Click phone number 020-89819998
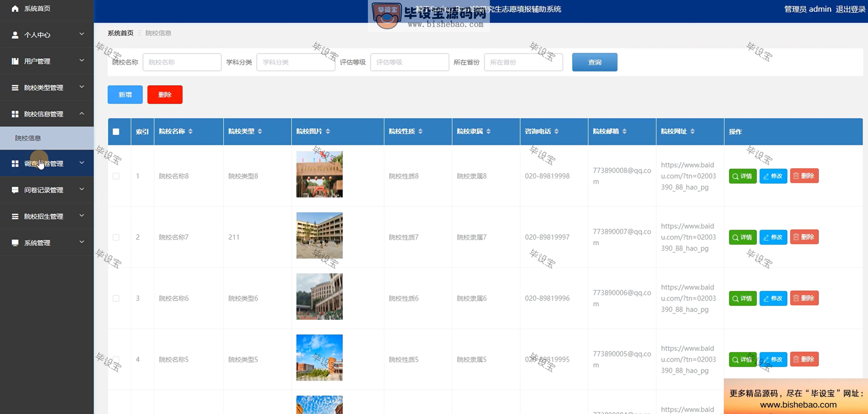The height and width of the screenshot is (414, 868). (x=547, y=176)
